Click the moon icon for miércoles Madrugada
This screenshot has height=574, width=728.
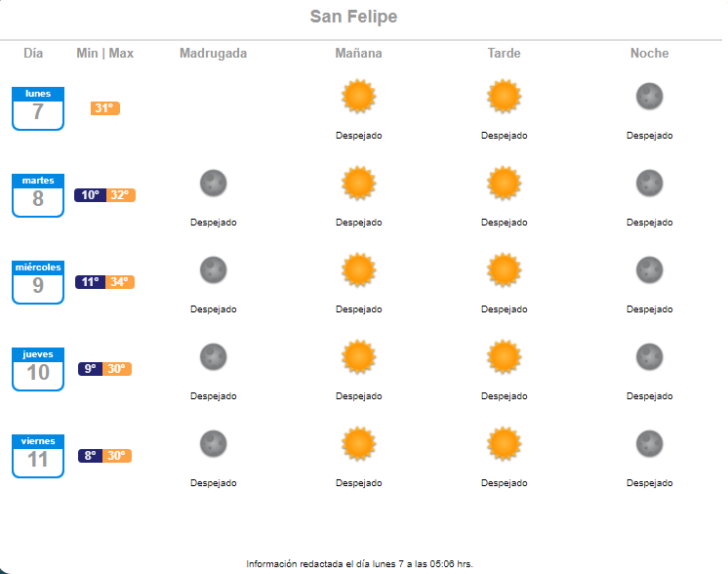pos(213,269)
